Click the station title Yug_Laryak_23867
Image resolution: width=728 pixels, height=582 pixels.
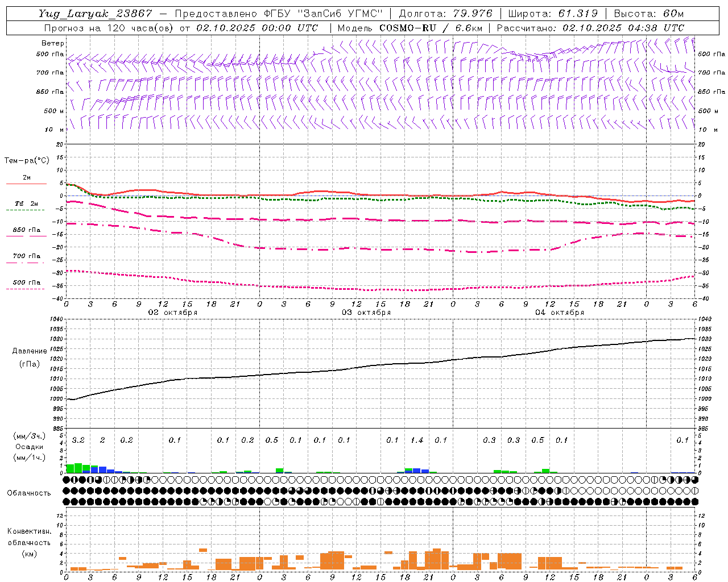pos(96,14)
